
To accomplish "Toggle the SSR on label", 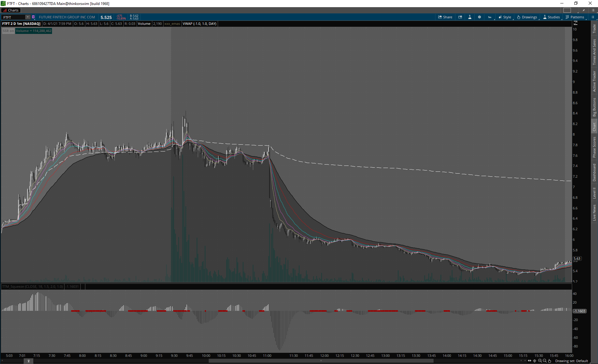I will pyautogui.click(x=8, y=31).
